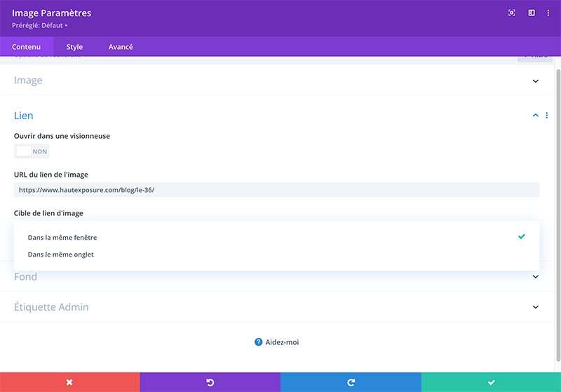Image resolution: width=561 pixels, height=392 pixels.
Task: Switch to the Contenu tab
Action: tap(27, 46)
